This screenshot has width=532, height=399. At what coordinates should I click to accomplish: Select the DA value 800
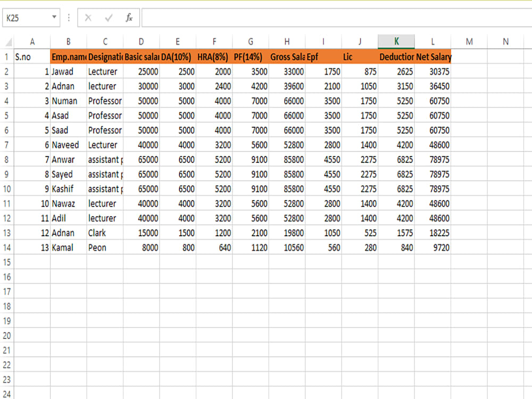tap(178, 248)
